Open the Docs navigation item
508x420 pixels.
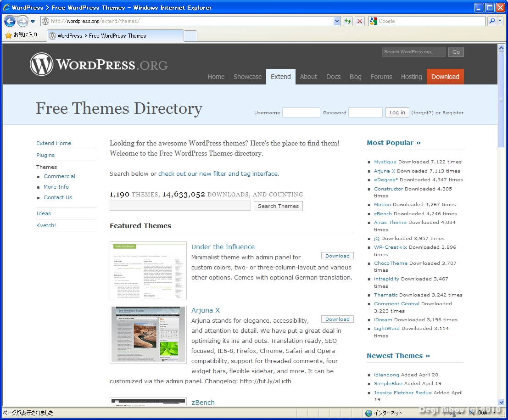[333, 77]
